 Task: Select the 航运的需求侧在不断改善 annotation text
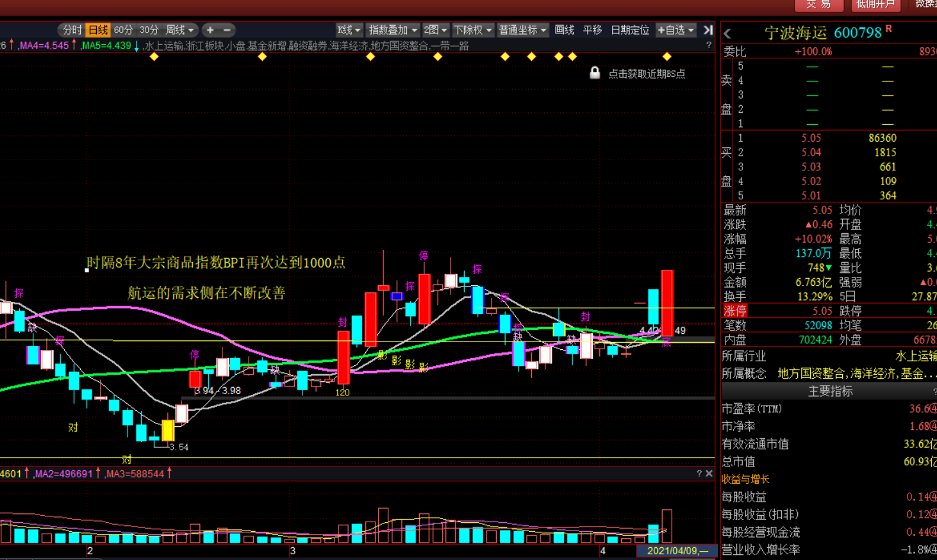click(206, 293)
